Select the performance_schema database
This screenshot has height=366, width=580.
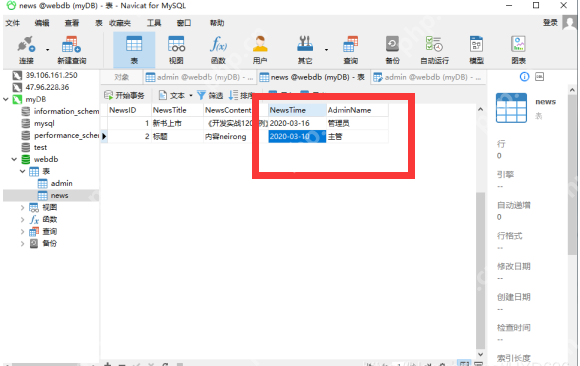66,135
